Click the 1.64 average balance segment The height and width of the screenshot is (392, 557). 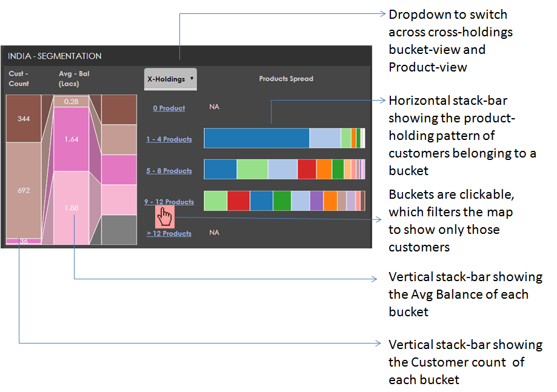[x=72, y=139]
